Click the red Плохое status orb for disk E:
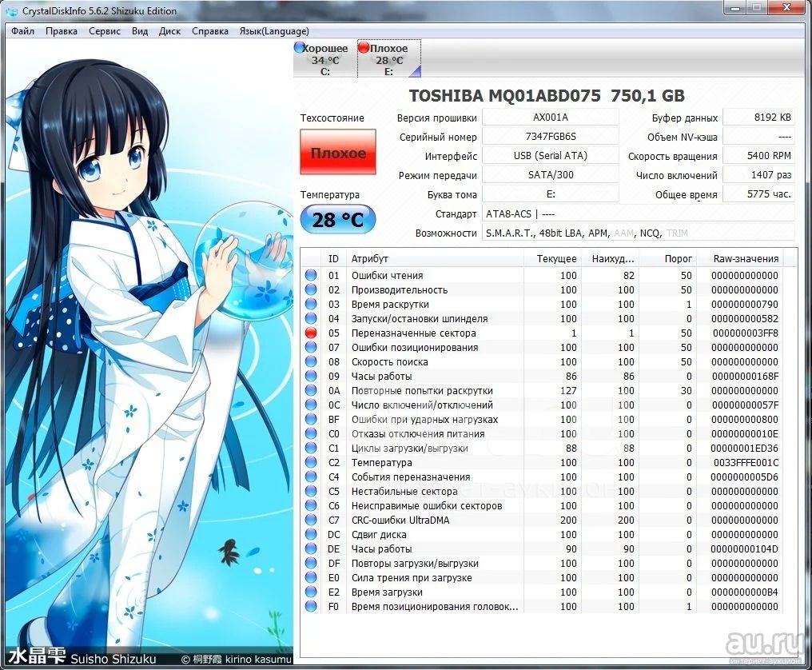This screenshot has width=812, height=670. click(x=364, y=48)
